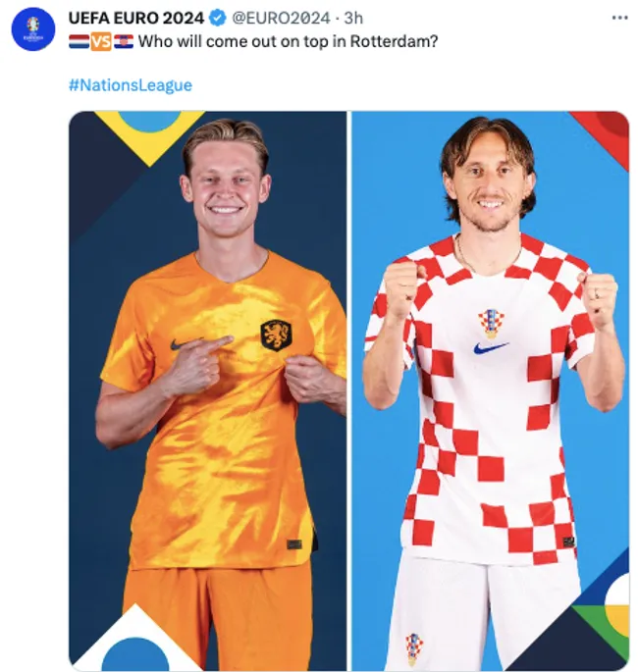The width and height of the screenshot is (638, 672).
Task: Click the tweet text about Rotterdam
Action: pyautogui.click(x=289, y=41)
